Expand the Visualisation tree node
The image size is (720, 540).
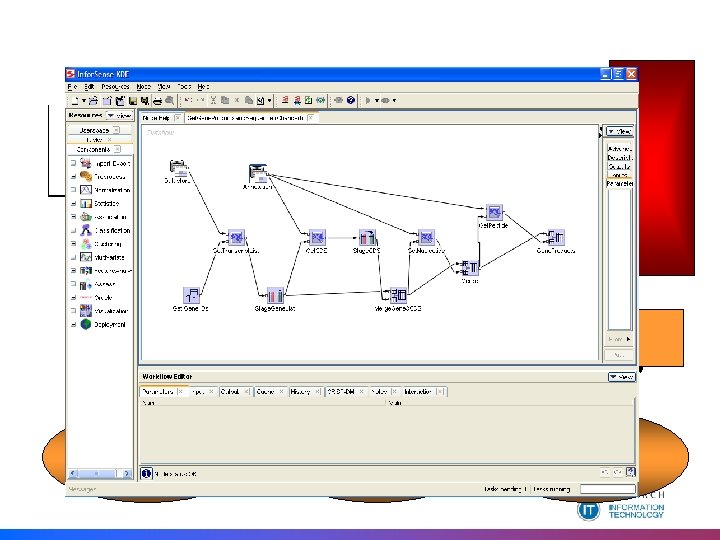point(73,311)
